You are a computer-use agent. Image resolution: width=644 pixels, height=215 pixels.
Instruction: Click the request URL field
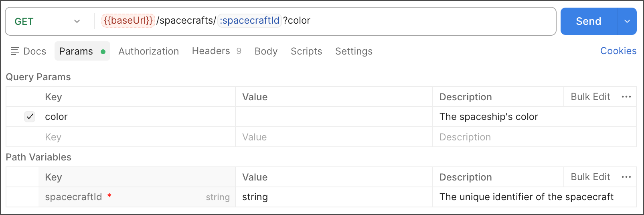pos(421,21)
